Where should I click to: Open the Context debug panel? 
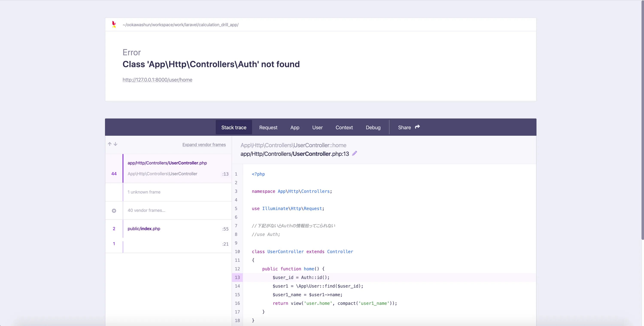click(344, 127)
